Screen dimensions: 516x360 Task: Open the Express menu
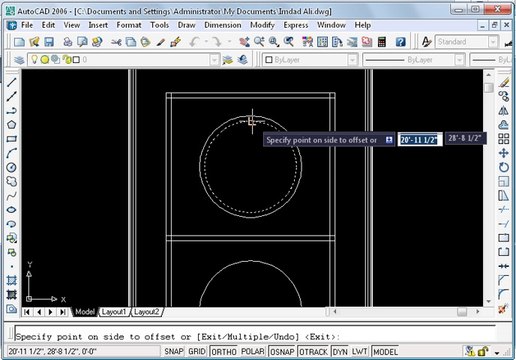(296, 25)
